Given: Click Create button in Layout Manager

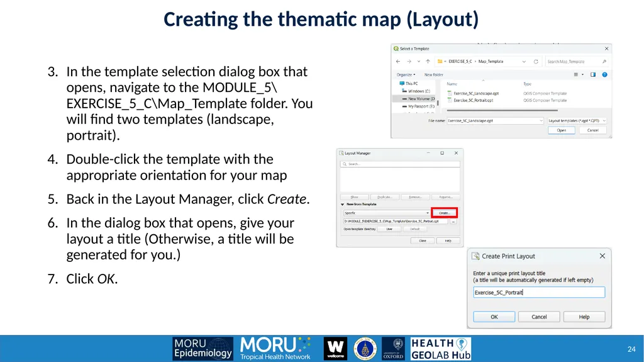Looking at the screenshot, I should 444,213.
